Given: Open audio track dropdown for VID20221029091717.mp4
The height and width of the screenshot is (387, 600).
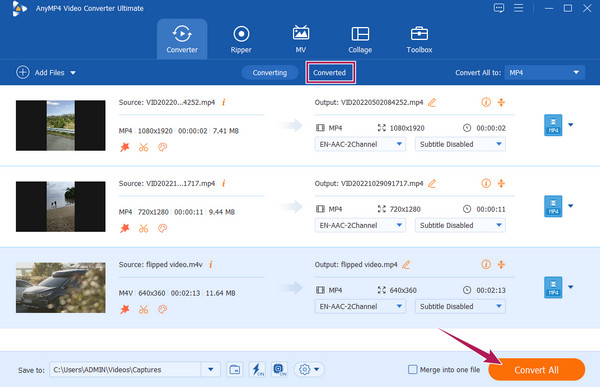Looking at the screenshot, I should click(360, 225).
